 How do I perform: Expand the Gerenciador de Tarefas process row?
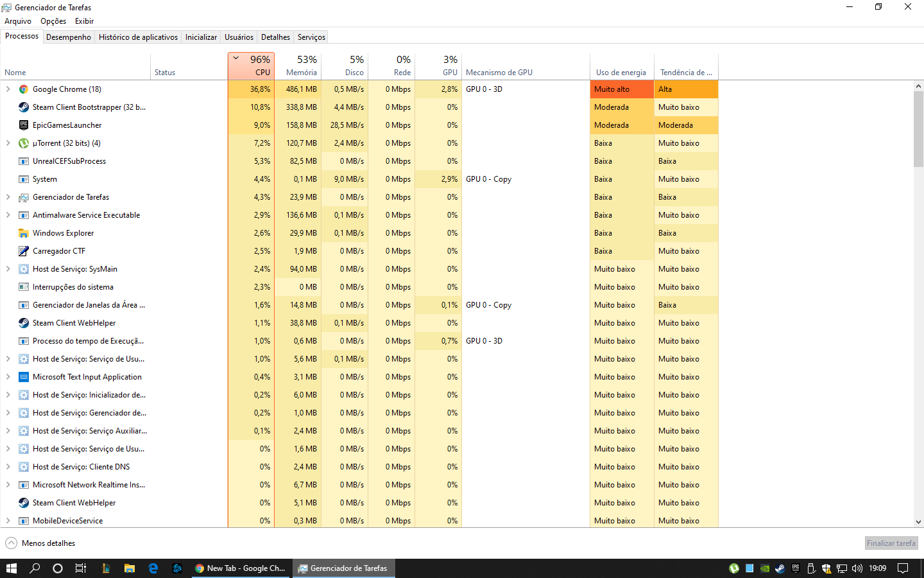(8, 197)
